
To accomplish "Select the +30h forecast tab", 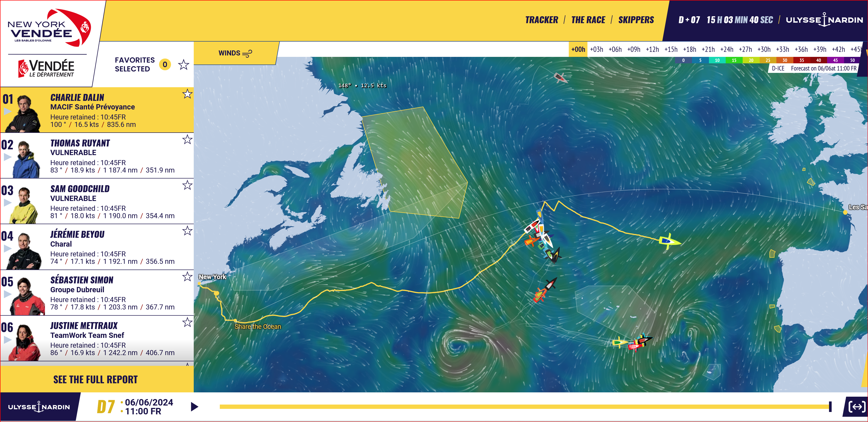I will 764,49.
